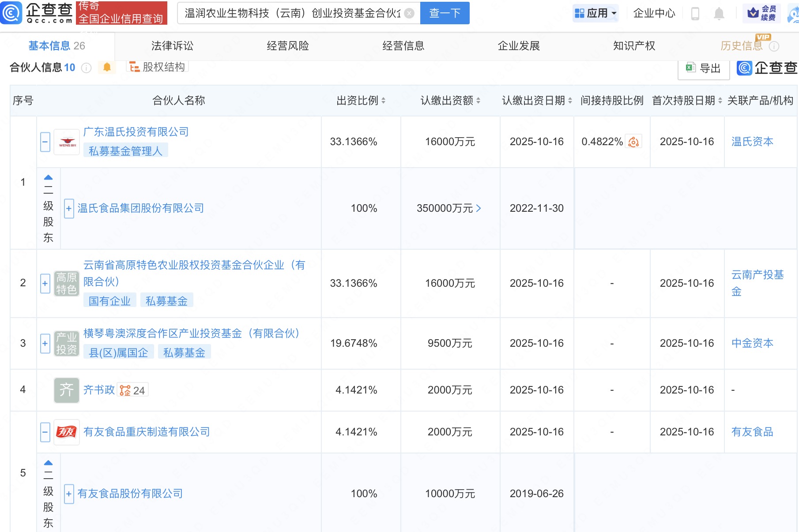This screenshot has width=799, height=532.
Task: Sort by 出资比例 column
Action: (x=383, y=101)
